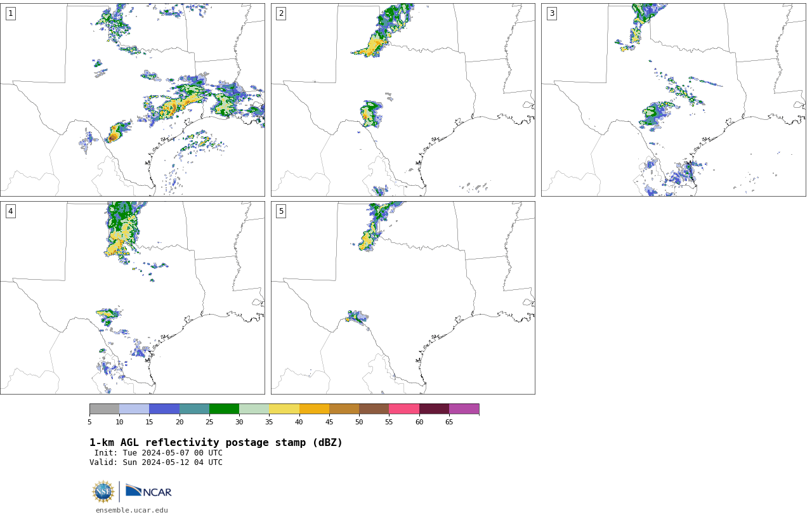Click the member number 5 label box
Screen dimensions: 812x517
pos(281,211)
